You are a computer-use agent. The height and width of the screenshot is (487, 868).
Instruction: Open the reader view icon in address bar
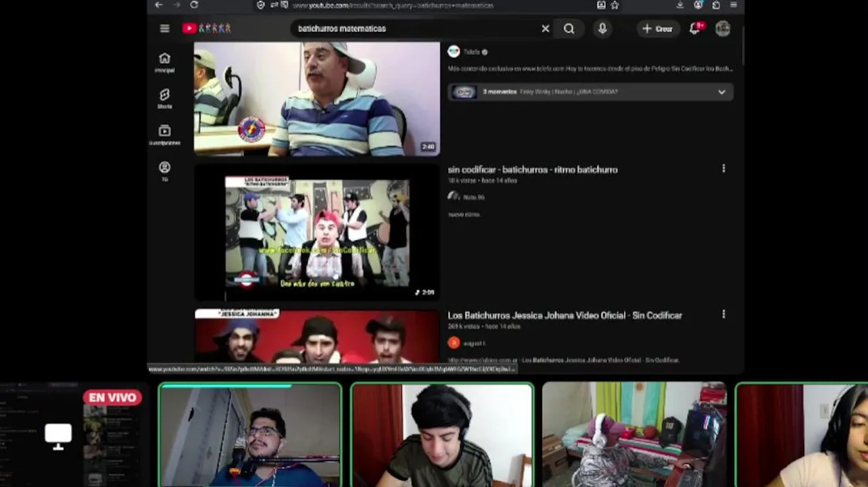click(601, 5)
